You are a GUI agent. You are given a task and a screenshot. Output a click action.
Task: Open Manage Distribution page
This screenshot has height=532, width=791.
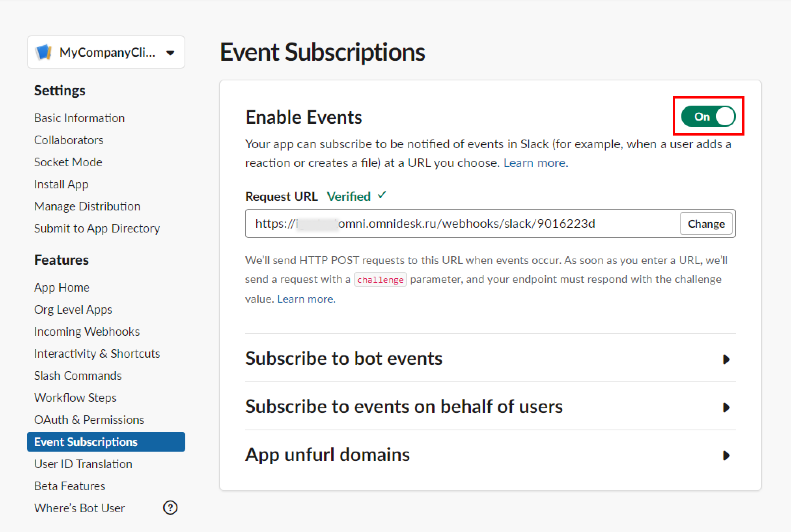tap(87, 206)
